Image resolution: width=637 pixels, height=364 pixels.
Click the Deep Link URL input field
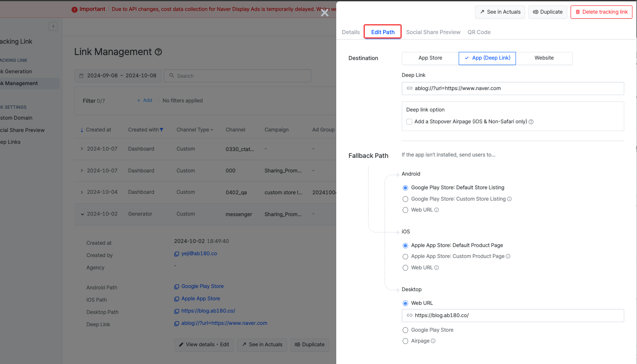[513, 88]
